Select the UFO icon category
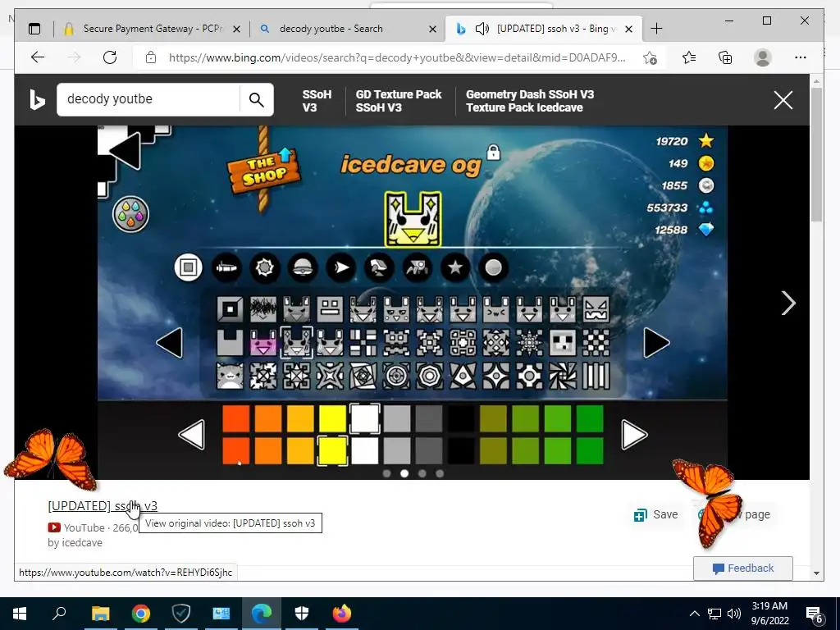 point(303,267)
